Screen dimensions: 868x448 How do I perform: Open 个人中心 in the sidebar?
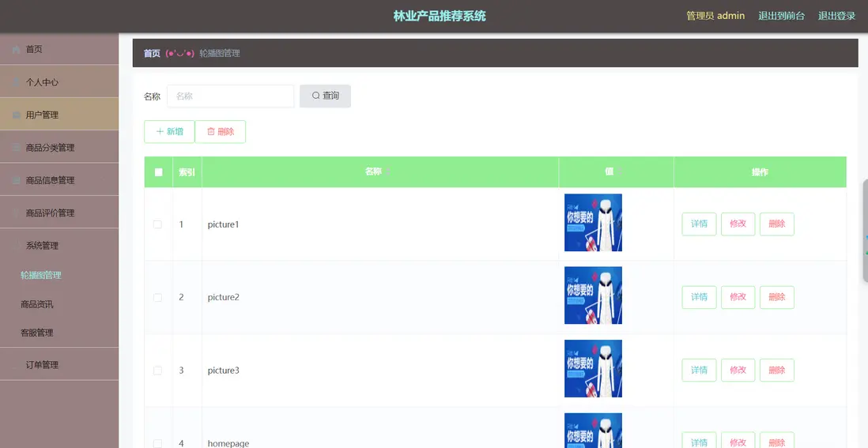pos(59,82)
